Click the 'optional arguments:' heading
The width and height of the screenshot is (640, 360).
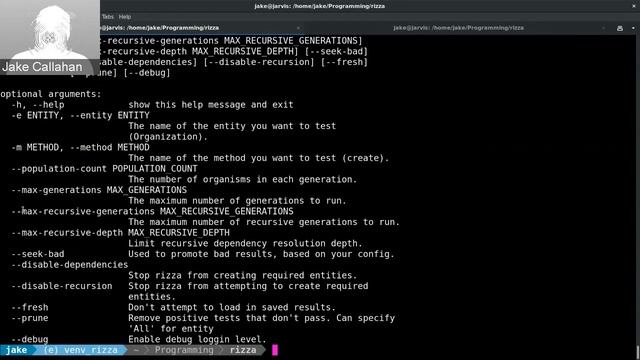coord(51,94)
